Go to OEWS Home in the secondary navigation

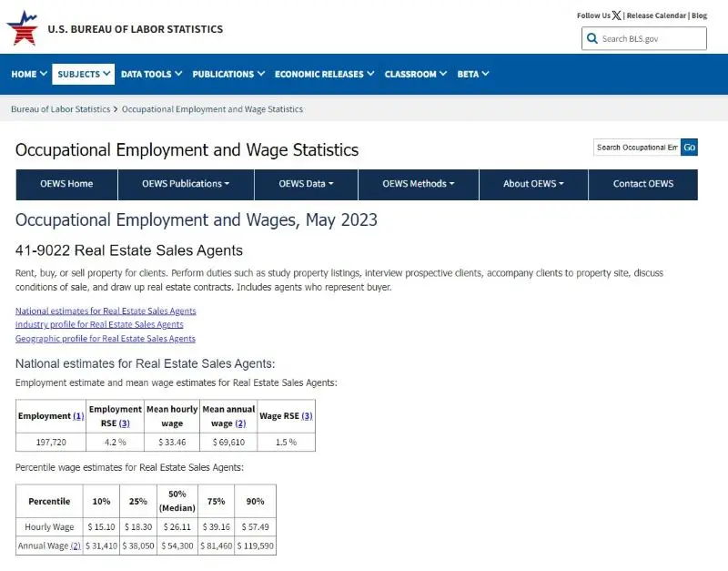66,184
